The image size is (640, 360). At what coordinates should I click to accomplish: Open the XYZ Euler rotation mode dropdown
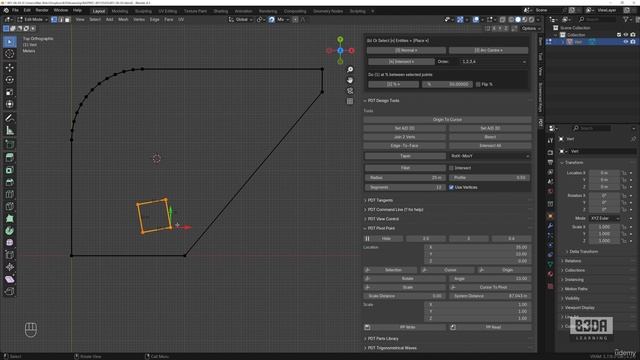click(604, 218)
